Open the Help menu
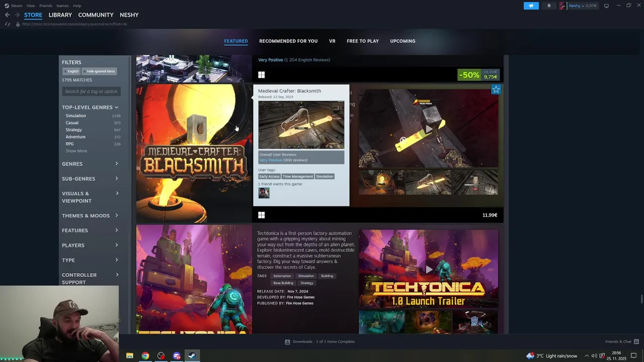The height and width of the screenshot is (362, 644). click(x=77, y=6)
